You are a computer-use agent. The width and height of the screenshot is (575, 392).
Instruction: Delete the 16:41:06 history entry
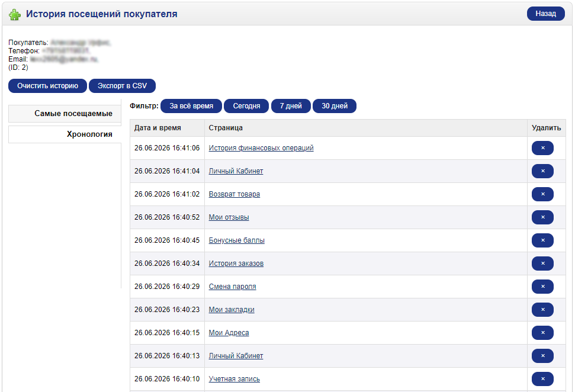(x=542, y=148)
